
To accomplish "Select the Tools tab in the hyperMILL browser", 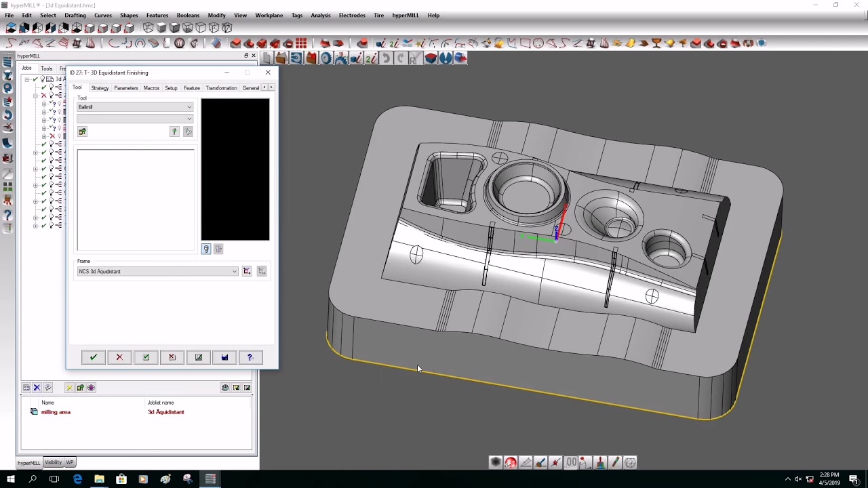I will [46, 68].
